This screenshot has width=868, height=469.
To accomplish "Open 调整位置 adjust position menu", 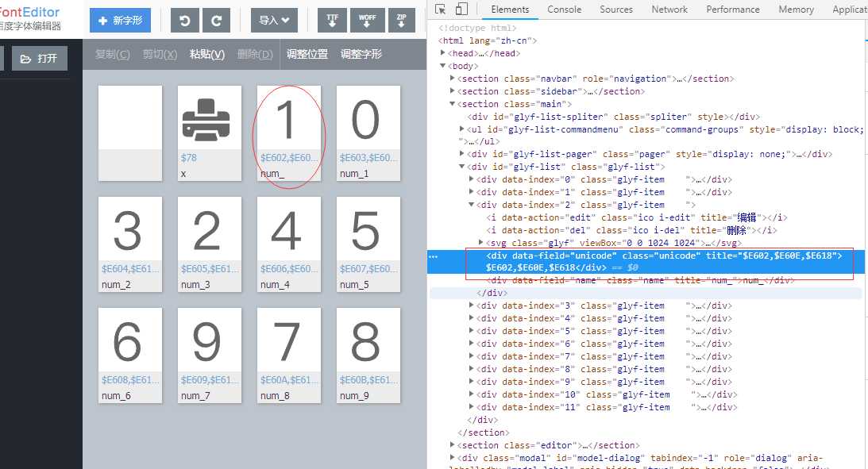I will tap(307, 54).
